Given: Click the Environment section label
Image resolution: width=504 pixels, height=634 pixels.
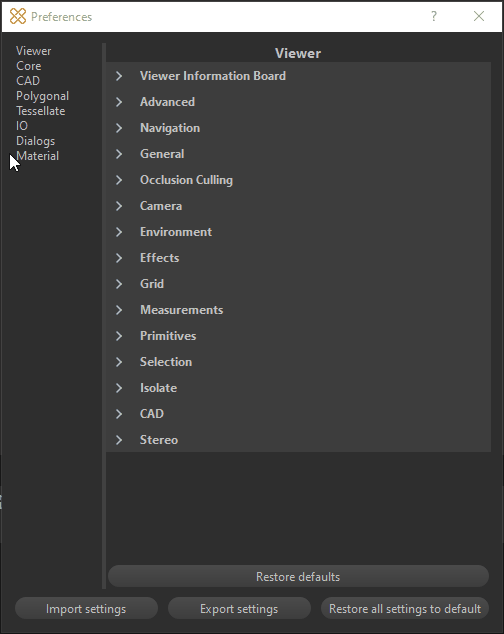Looking at the screenshot, I should point(176,232).
